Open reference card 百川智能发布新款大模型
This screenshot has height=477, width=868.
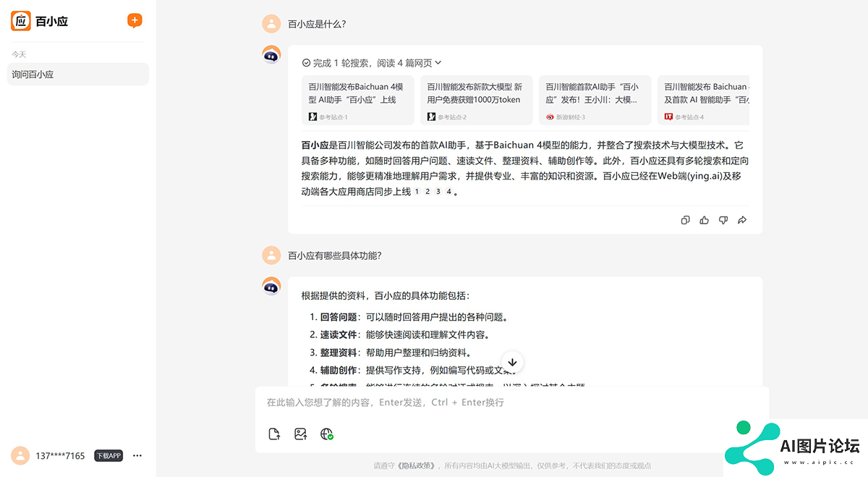[477, 100]
